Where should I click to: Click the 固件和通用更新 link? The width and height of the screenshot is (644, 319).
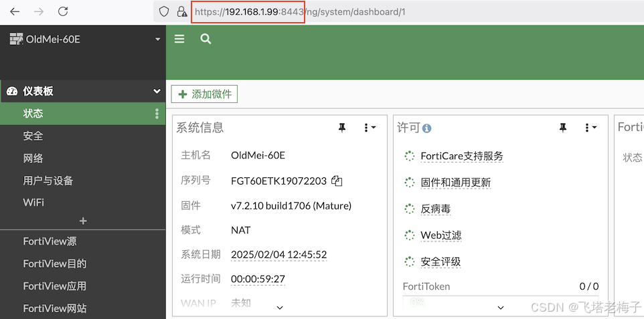tap(456, 183)
